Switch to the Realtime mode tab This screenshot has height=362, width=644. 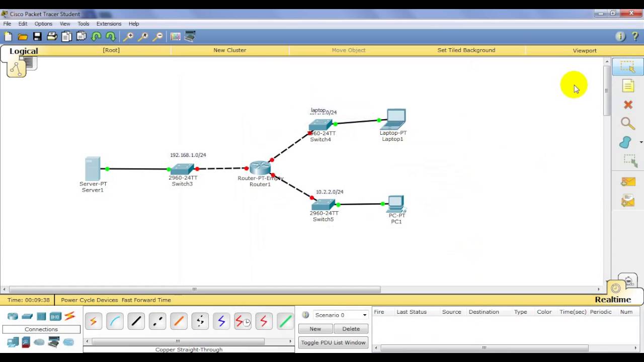[x=613, y=300]
